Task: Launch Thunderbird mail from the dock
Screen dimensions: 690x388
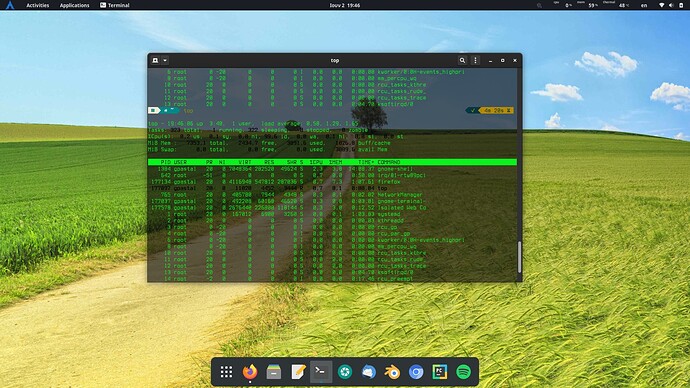Action: [369, 372]
